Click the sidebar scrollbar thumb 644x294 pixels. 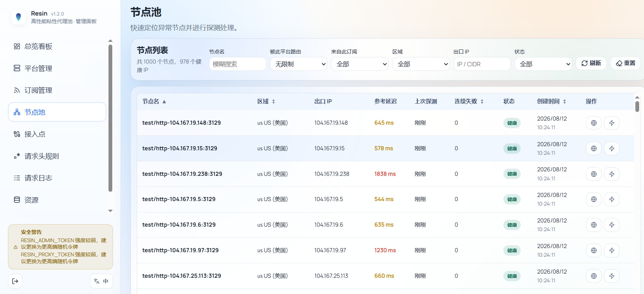click(111, 118)
